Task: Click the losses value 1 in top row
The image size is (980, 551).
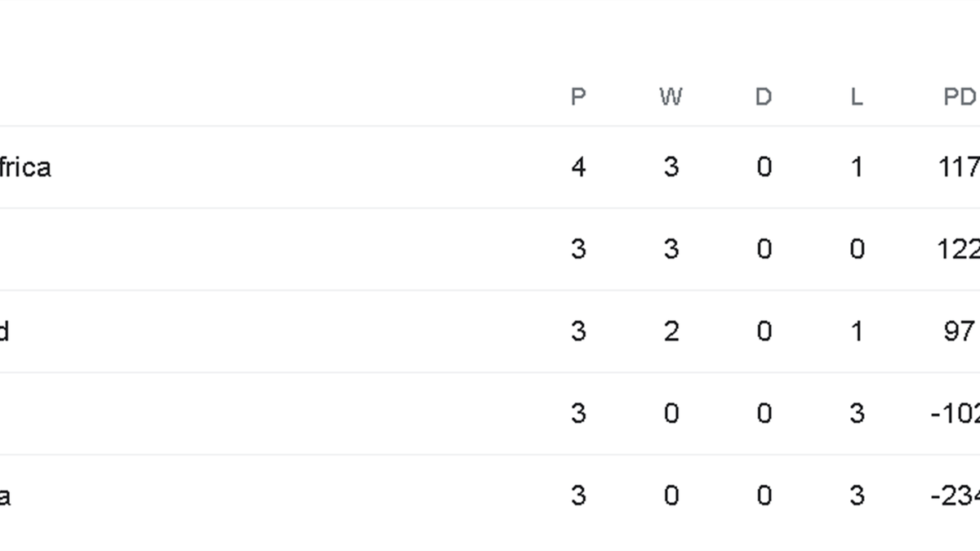Action: [x=856, y=167]
